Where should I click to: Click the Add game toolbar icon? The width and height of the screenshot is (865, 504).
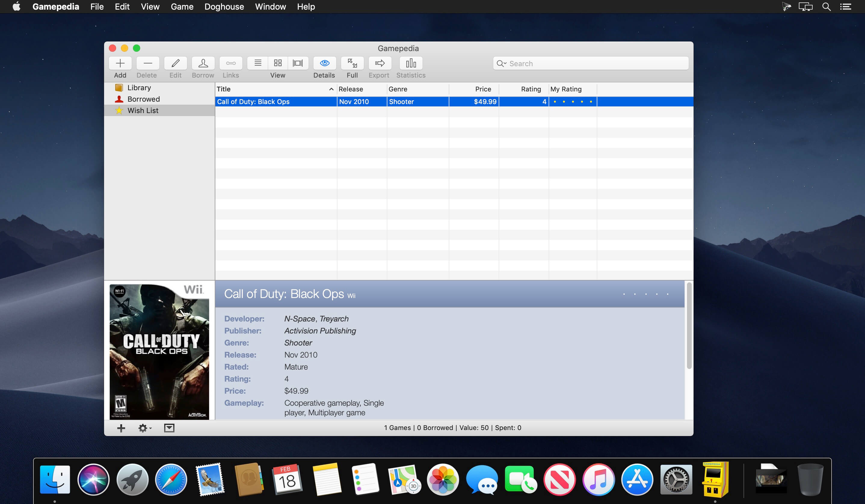click(120, 63)
